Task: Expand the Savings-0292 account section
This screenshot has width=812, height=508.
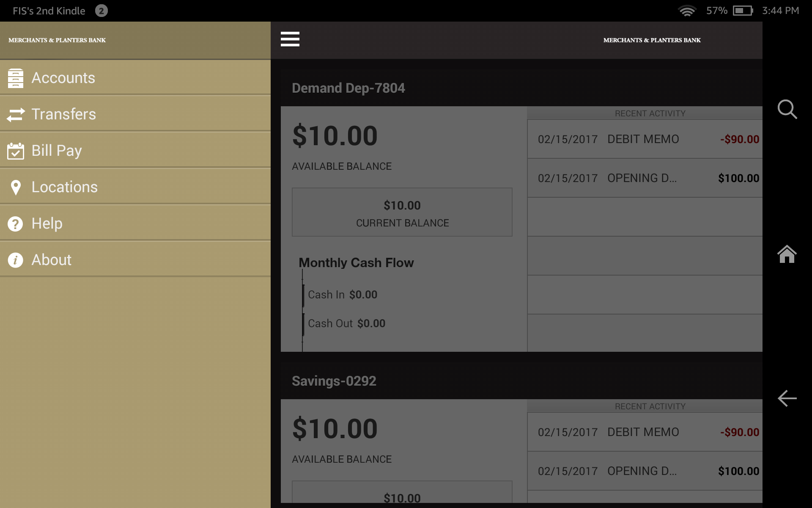Action: click(334, 380)
